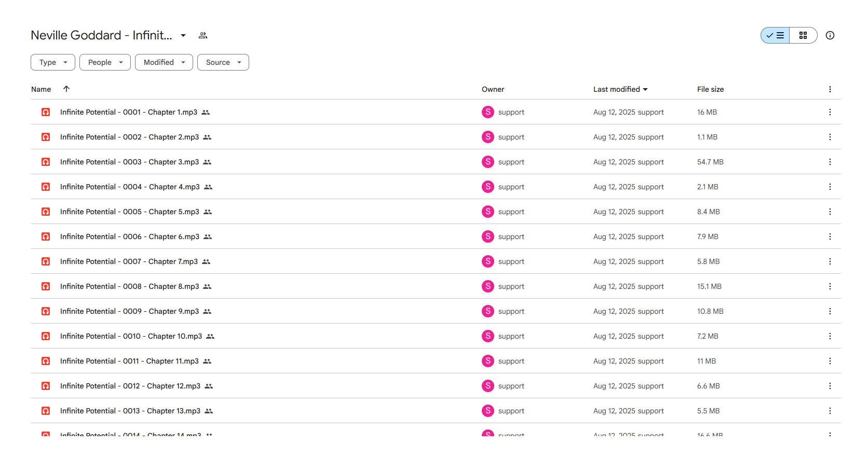Image resolution: width=868 pixels, height=473 pixels.
Task: Click last modified date on Chapter 12.mp3 row
Action: click(629, 386)
